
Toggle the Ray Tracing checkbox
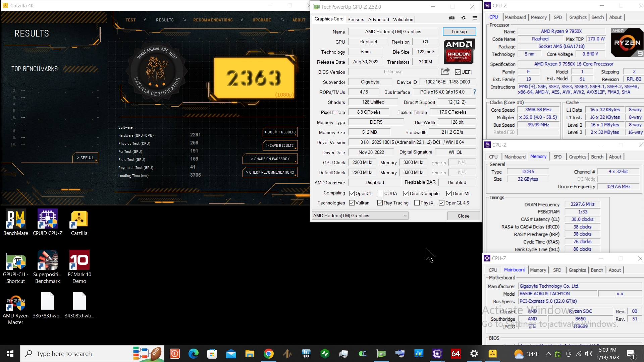[x=380, y=203]
